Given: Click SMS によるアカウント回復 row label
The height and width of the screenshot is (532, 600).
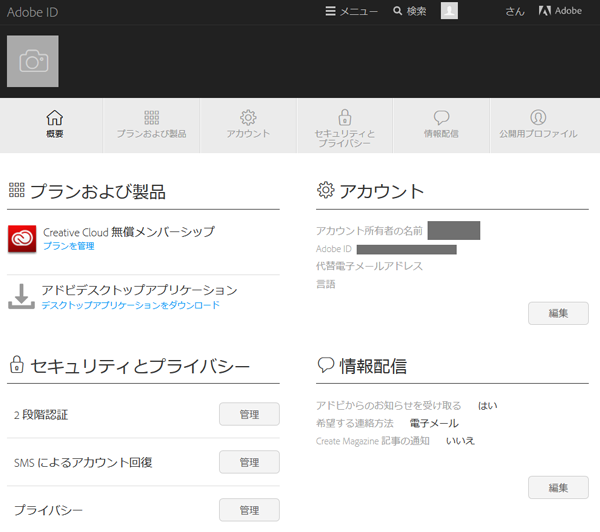Looking at the screenshot, I should point(83,463).
